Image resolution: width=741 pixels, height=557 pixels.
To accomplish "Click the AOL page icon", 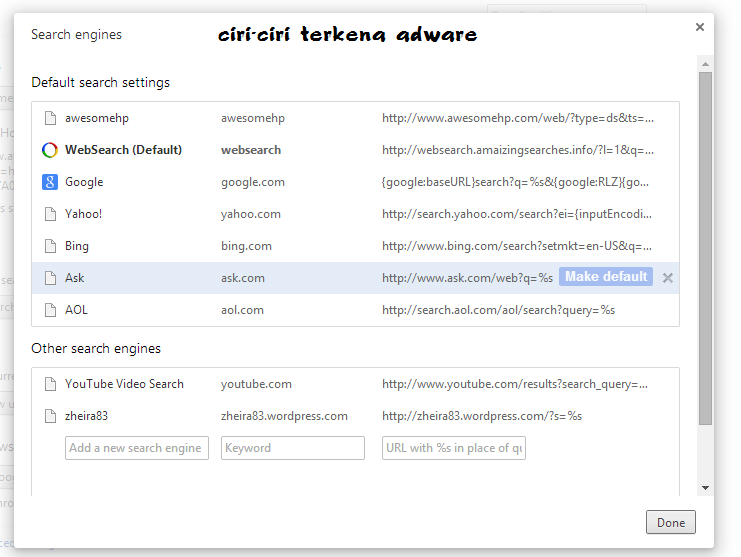I will [50, 310].
